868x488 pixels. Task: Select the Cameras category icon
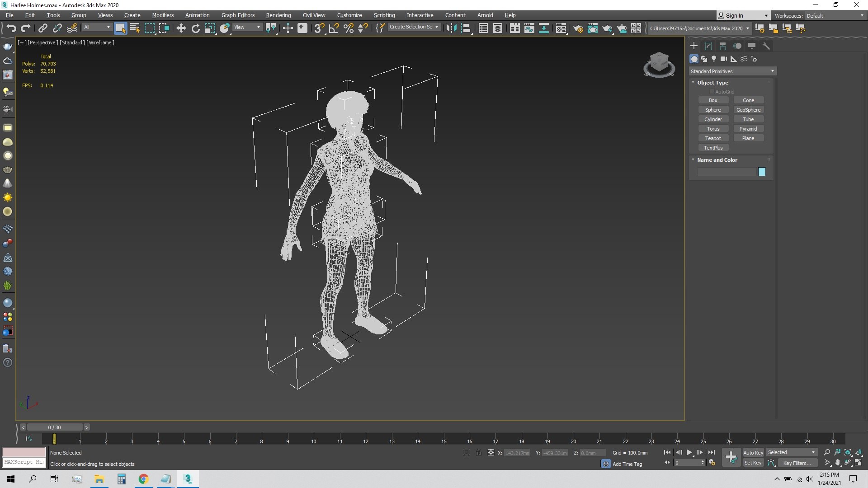click(x=724, y=59)
